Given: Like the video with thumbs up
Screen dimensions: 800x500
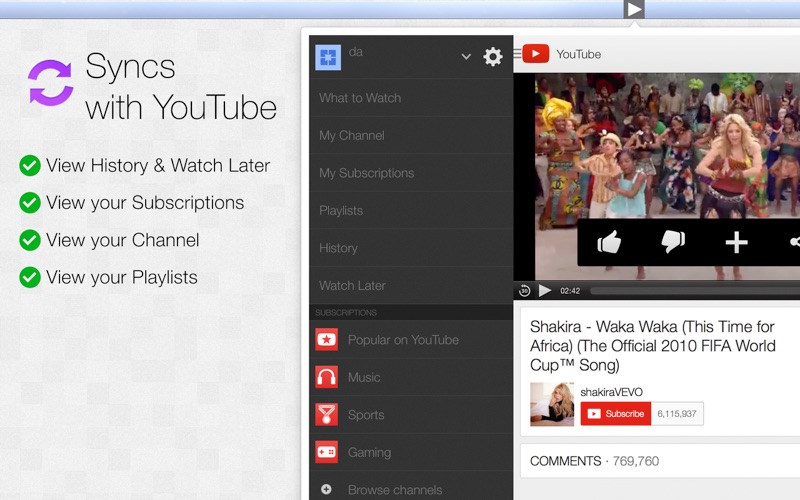Looking at the screenshot, I should point(609,242).
